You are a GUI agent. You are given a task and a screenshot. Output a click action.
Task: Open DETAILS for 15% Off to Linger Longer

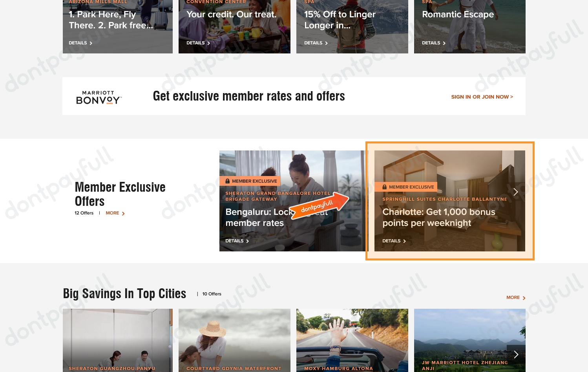coord(316,43)
